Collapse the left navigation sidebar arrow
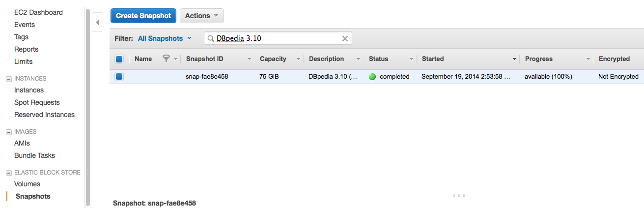 coord(97,22)
